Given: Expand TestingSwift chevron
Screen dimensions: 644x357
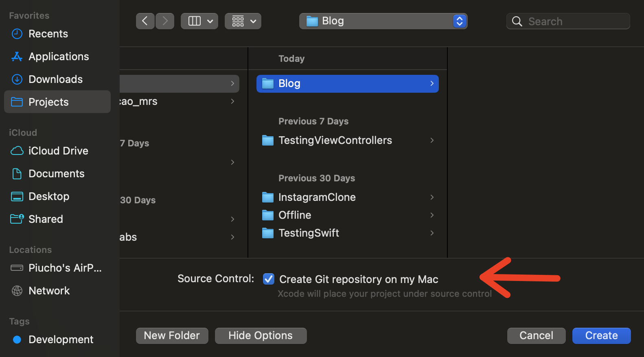Looking at the screenshot, I should pos(432,233).
